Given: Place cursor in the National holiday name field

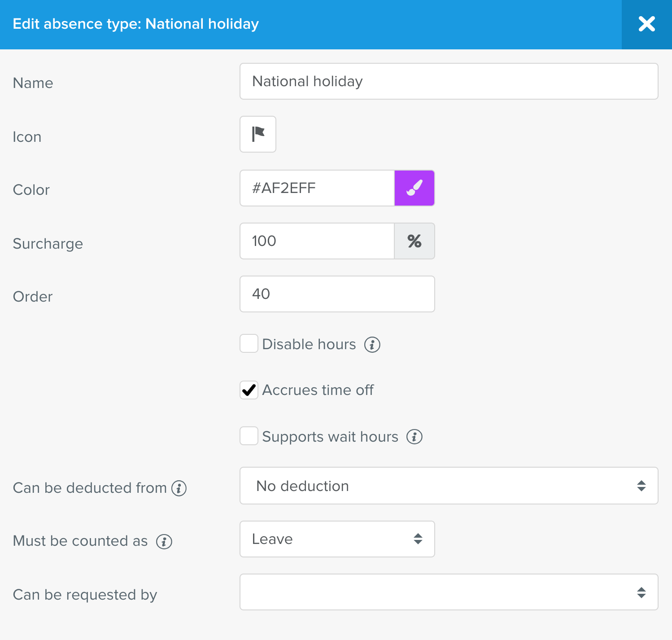Looking at the screenshot, I should (x=449, y=81).
